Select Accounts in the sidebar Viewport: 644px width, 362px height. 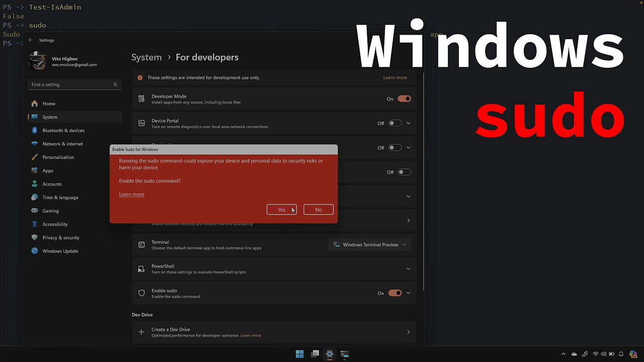tap(52, 184)
